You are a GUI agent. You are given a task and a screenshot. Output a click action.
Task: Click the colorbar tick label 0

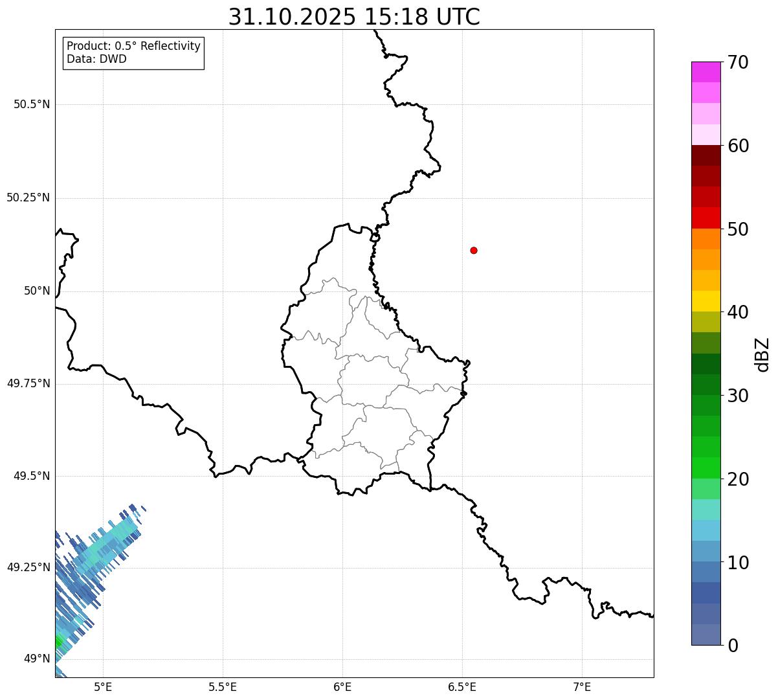[x=733, y=646]
